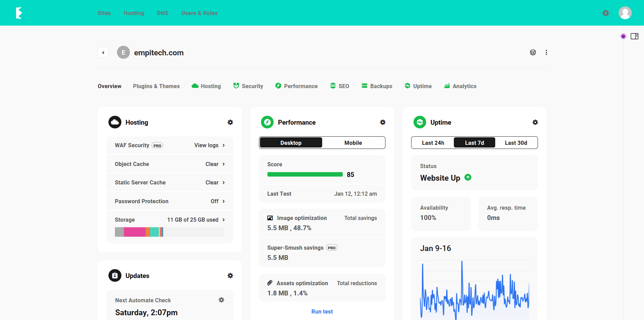This screenshot has height=320, width=644.
Task: Open the global settings gear in the header
Action: tap(606, 13)
